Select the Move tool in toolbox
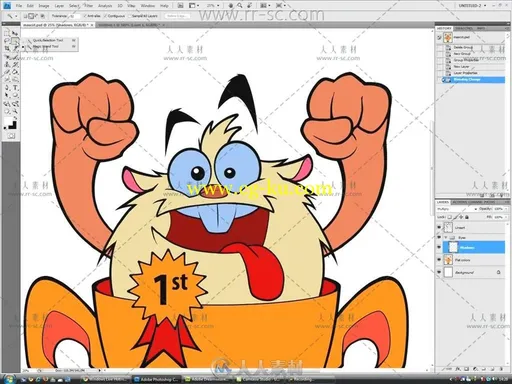 [x=15, y=33]
